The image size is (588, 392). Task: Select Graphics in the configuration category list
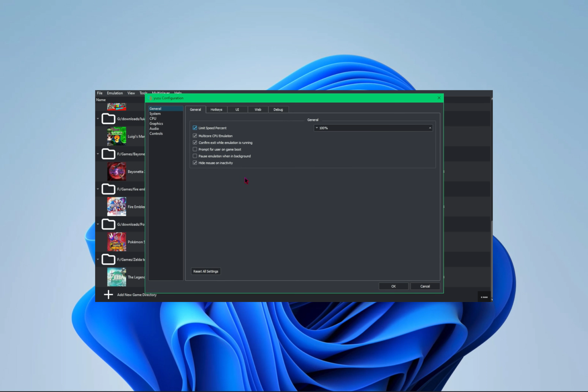click(x=156, y=123)
